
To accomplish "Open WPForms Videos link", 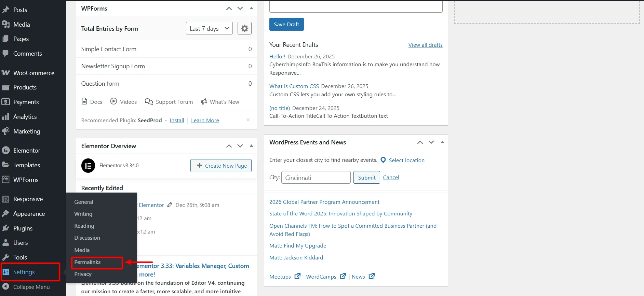I will tap(123, 102).
